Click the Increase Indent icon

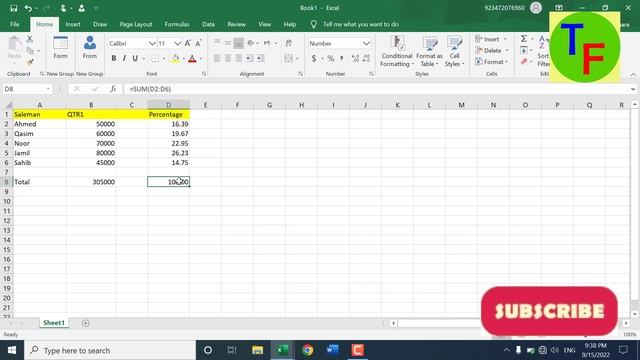[260, 58]
